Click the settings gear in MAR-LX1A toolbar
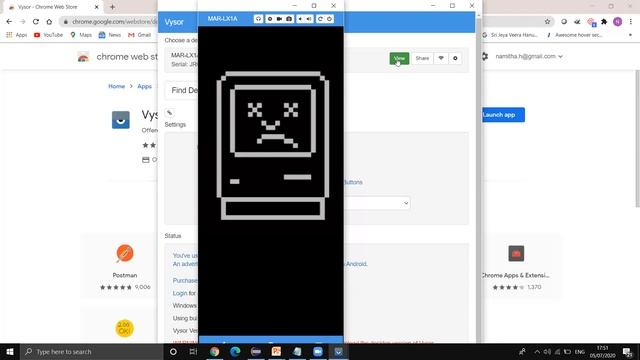 tap(270, 19)
